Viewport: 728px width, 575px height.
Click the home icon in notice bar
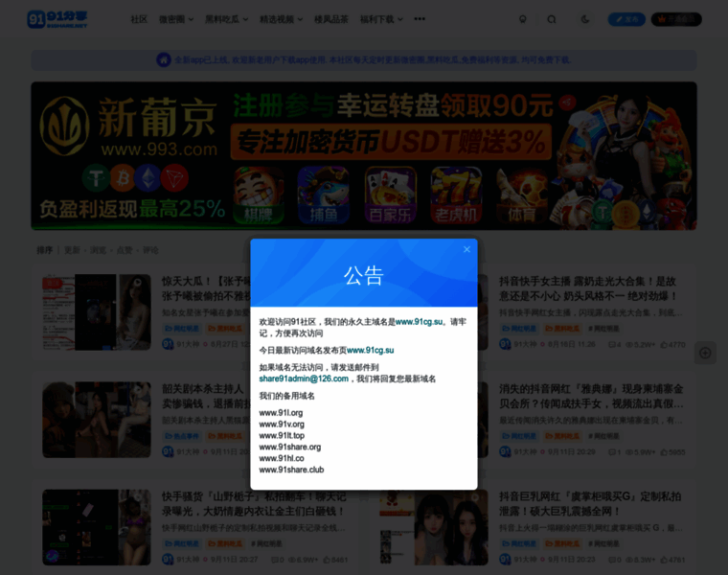coord(164,60)
